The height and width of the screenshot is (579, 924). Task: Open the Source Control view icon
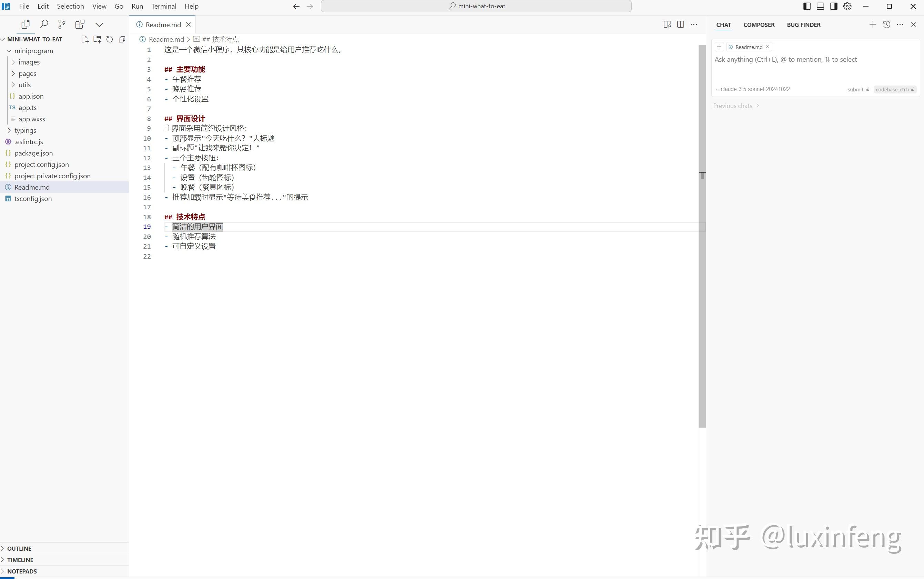click(x=62, y=24)
